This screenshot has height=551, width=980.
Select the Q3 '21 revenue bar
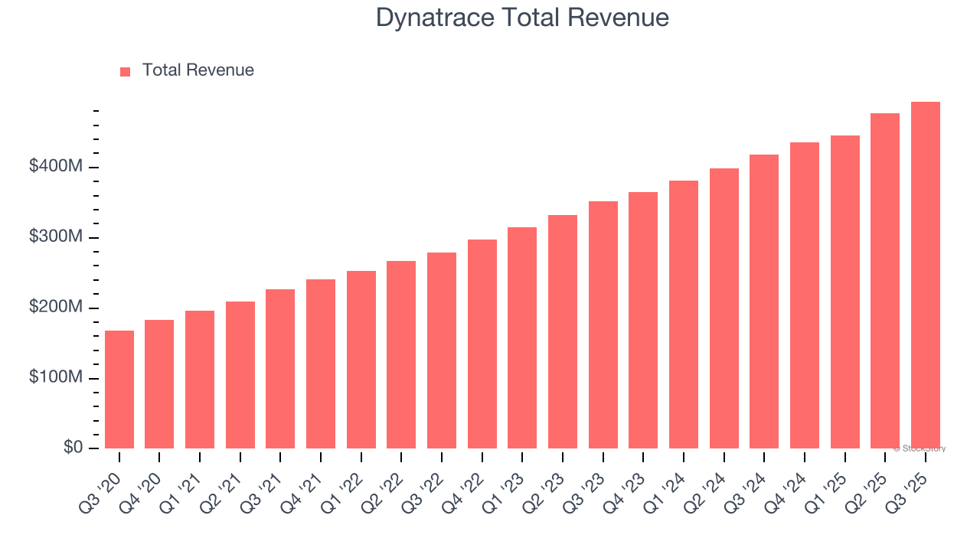coord(282,367)
